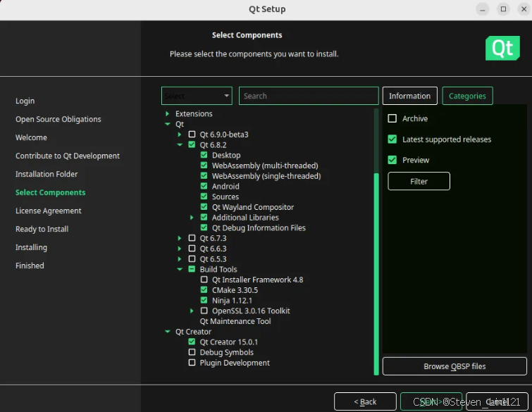Expand the Qt 6.5.3 node arrow
The width and height of the screenshot is (532, 412).
(180, 259)
